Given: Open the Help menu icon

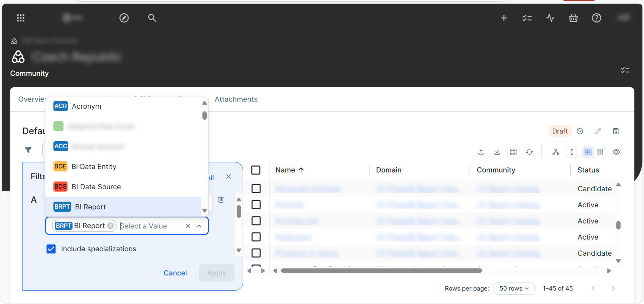Looking at the screenshot, I should point(596,18).
